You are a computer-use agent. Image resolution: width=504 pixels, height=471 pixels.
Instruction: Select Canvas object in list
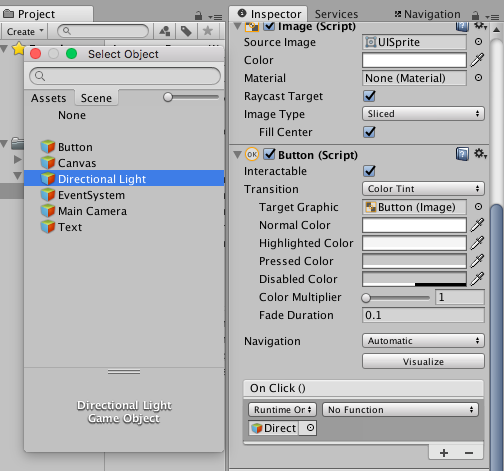(x=124, y=163)
